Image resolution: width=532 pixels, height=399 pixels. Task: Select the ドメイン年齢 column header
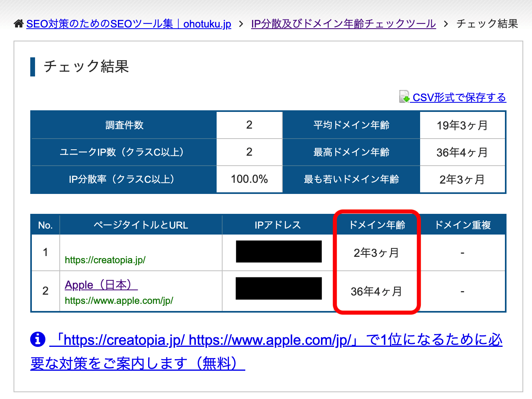tap(377, 225)
